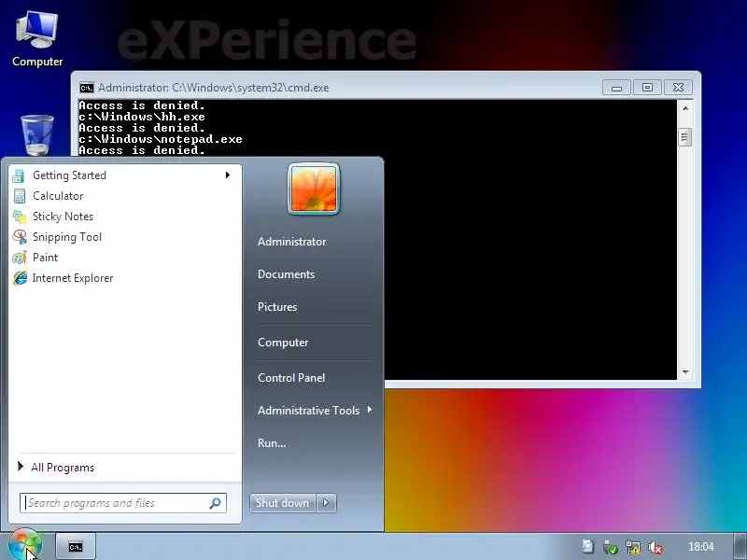This screenshot has height=560, width=747.
Task: Click the Shut down button
Action: coord(282,503)
